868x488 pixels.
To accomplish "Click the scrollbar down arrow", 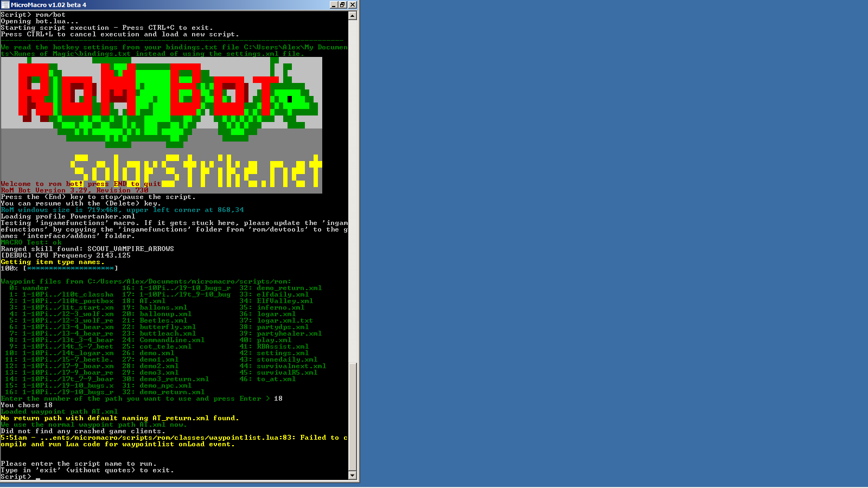I will click(352, 476).
